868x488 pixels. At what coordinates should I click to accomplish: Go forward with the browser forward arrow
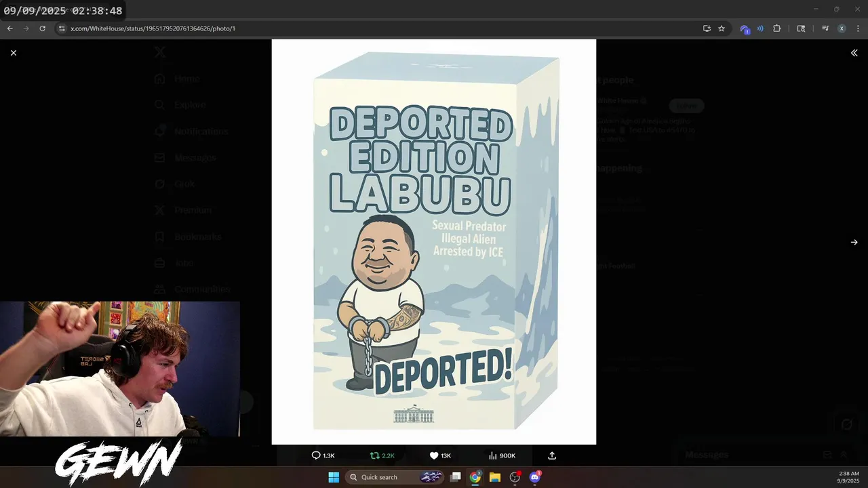tap(26, 28)
